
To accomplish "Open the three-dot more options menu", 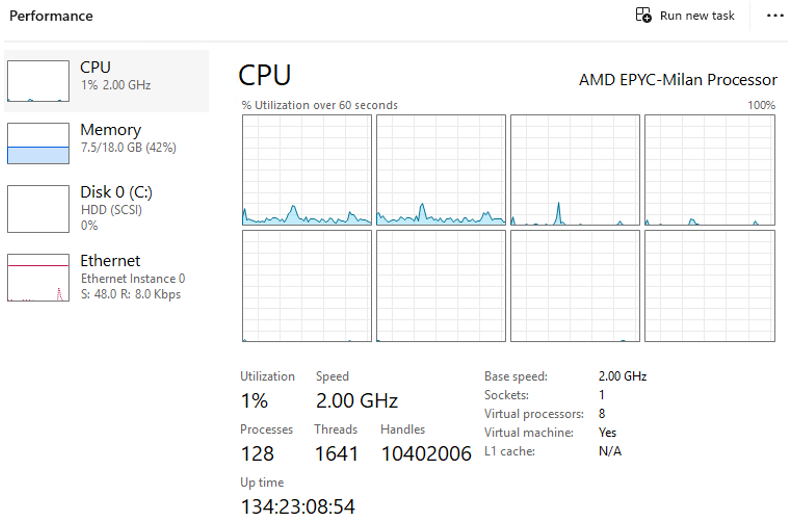I will [775, 15].
